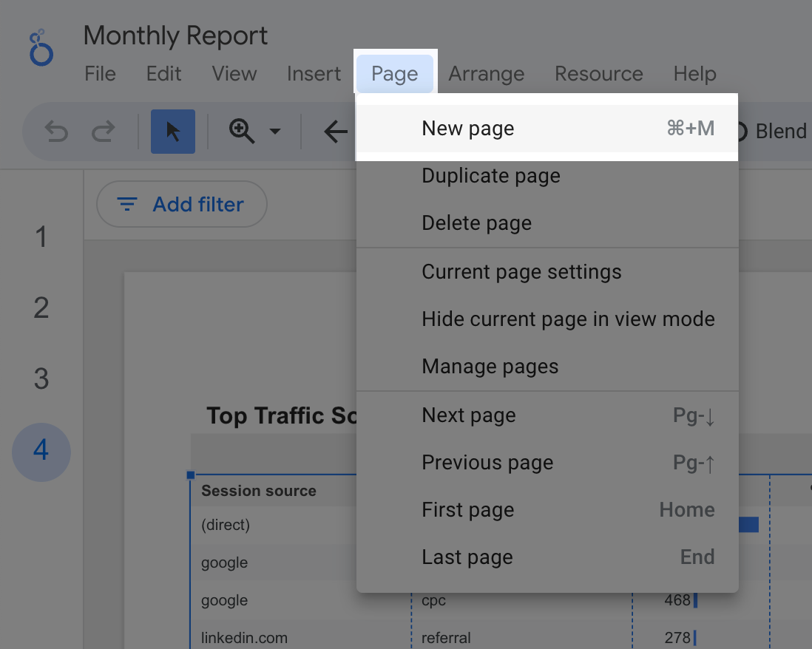812x649 pixels.
Task: Enable Hide current page in view mode
Action: coord(567,319)
